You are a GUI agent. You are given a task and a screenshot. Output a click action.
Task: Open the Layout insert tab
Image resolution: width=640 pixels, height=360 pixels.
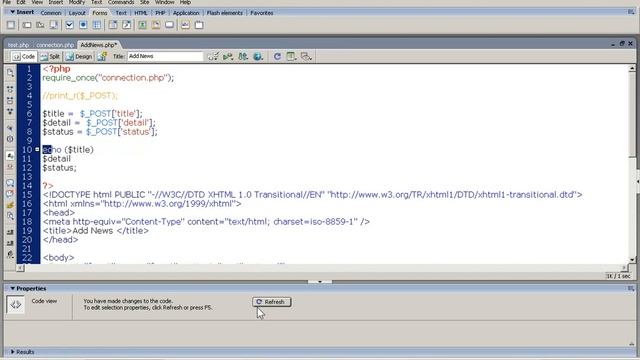(77, 13)
